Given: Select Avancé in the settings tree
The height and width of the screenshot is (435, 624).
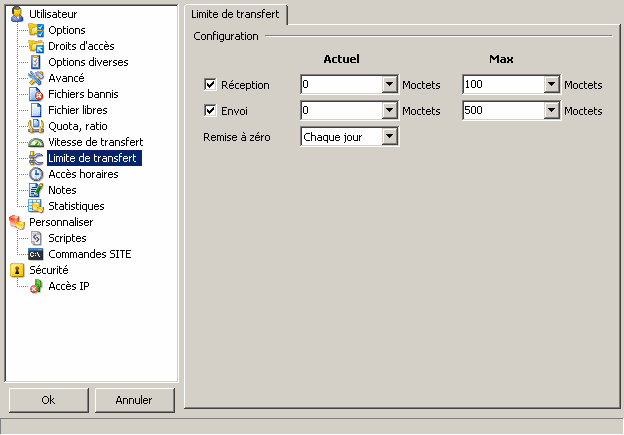Looking at the screenshot, I should click(x=66, y=78).
